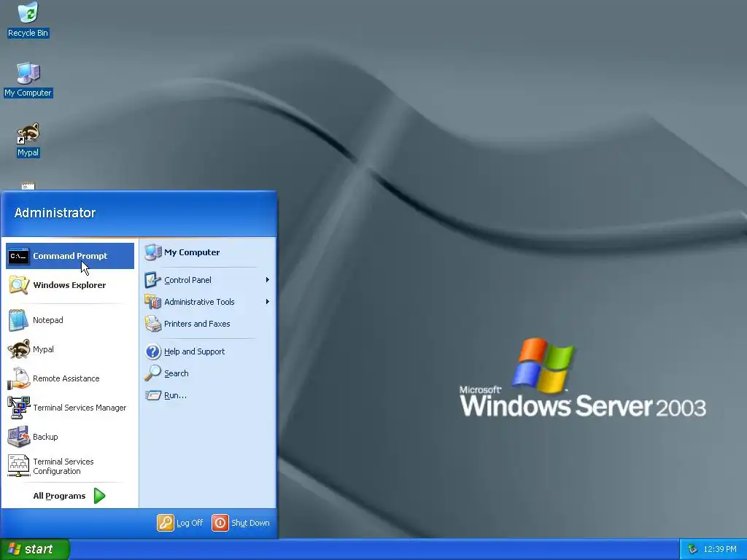Open Help and Support entry
The height and width of the screenshot is (560, 747).
(x=208, y=351)
